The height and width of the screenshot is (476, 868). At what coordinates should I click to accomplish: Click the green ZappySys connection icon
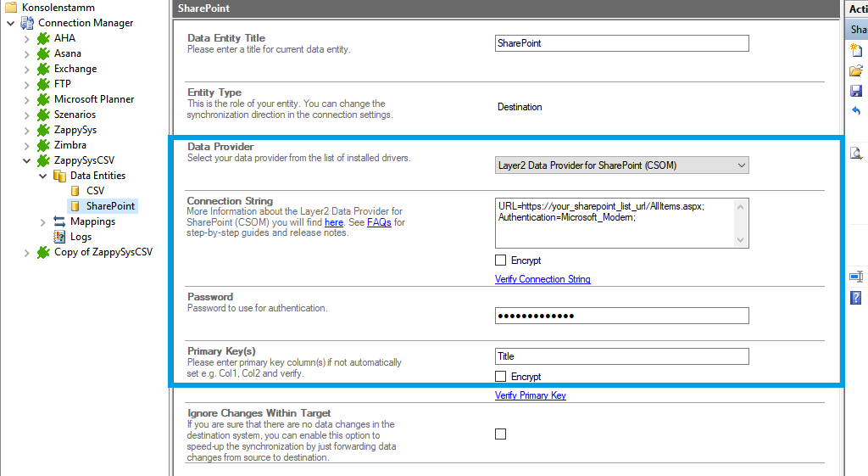tap(43, 130)
